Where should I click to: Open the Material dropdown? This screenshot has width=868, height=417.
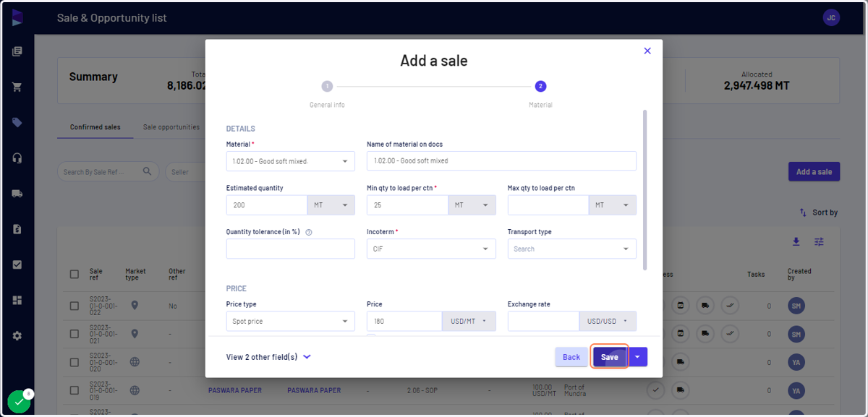tap(290, 161)
